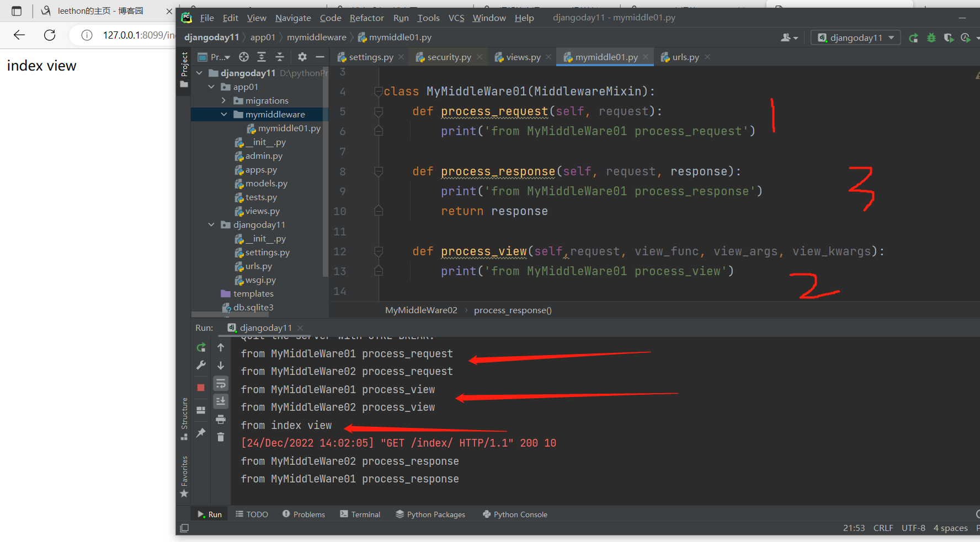This screenshot has height=542, width=980.
Task: Hide the Project tool window
Action: pyautogui.click(x=319, y=57)
